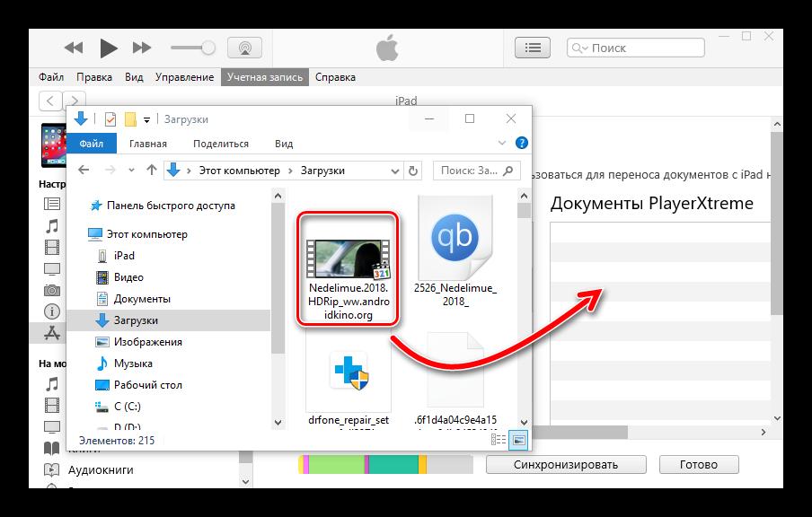Screen dimensions: 812x517
Task: Click the Готово button
Action: 699,465
